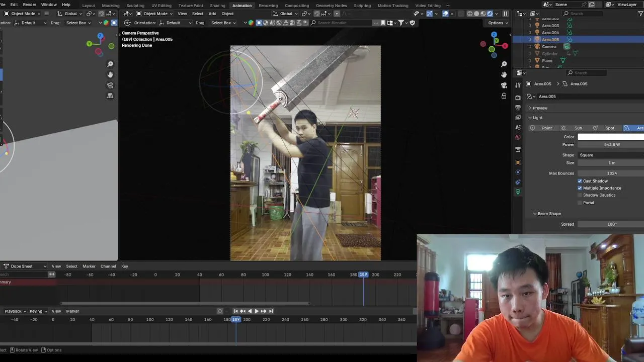Image resolution: width=644 pixels, height=362 pixels.
Task: Expand Area.003 in the outliner
Action: pyautogui.click(x=530, y=26)
